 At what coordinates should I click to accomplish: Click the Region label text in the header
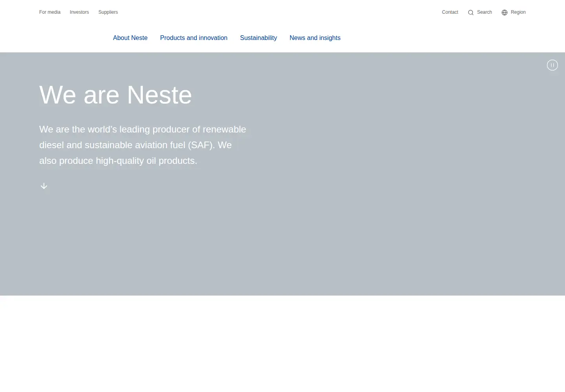pos(518,12)
